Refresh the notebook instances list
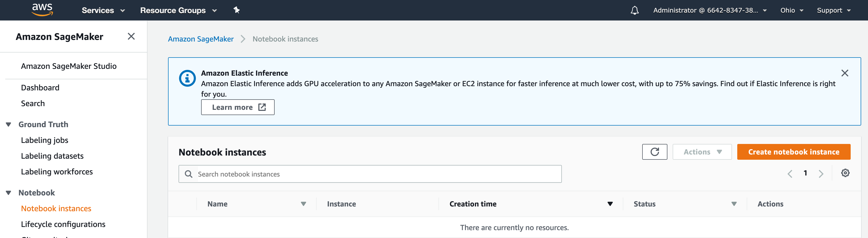868x238 pixels. [654, 152]
